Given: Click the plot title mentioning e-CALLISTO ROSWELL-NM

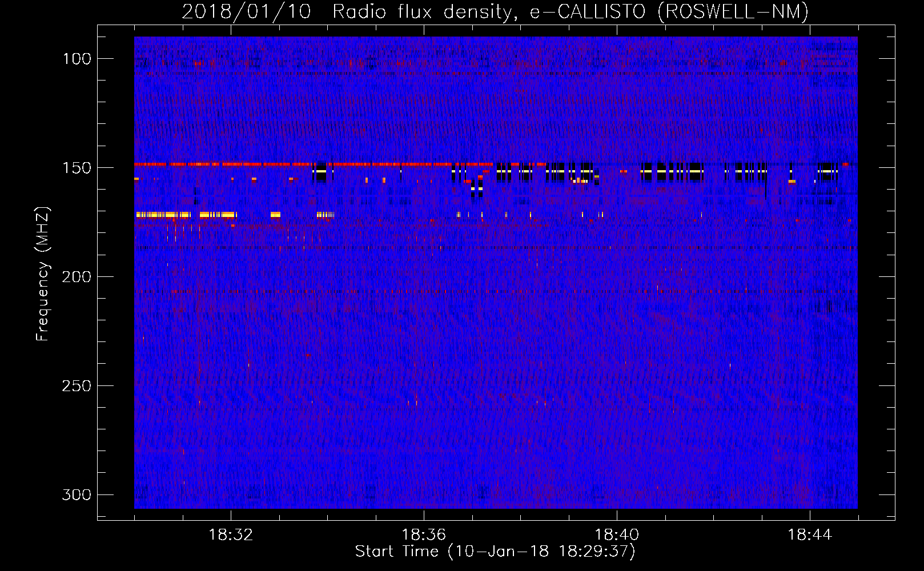Looking at the screenshot, I should click(x=495, y=11).
